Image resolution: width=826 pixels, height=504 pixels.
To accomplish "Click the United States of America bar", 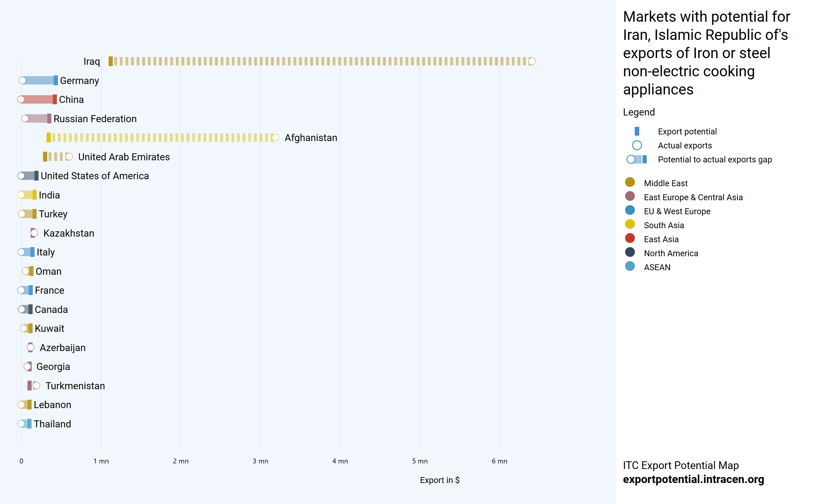I will coord(30,176).
